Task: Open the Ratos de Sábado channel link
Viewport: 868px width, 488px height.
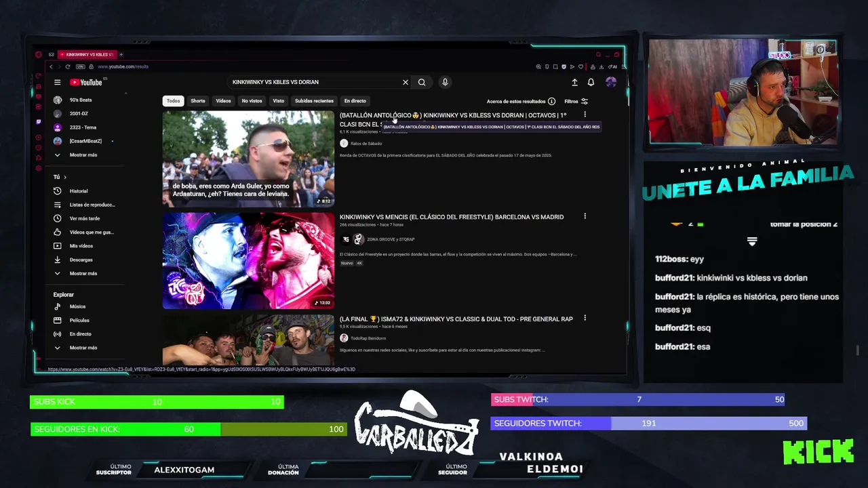Action: (366, 144)
